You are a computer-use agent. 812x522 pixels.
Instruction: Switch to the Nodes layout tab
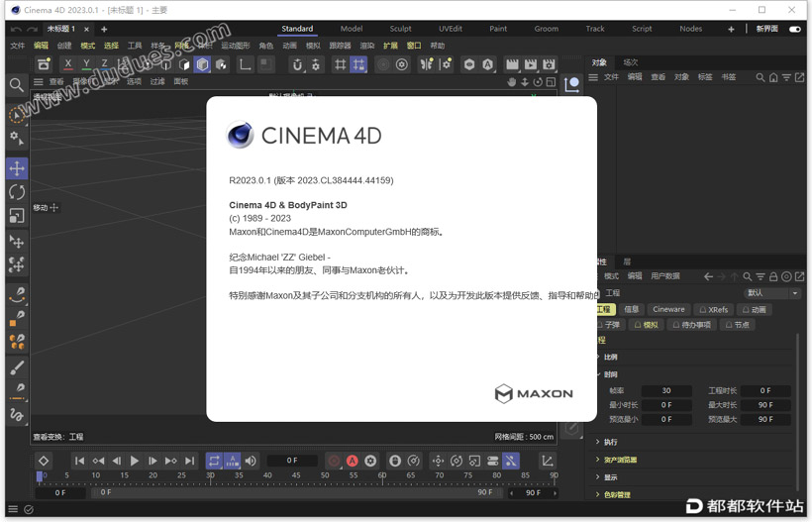[x=691, y=29]
